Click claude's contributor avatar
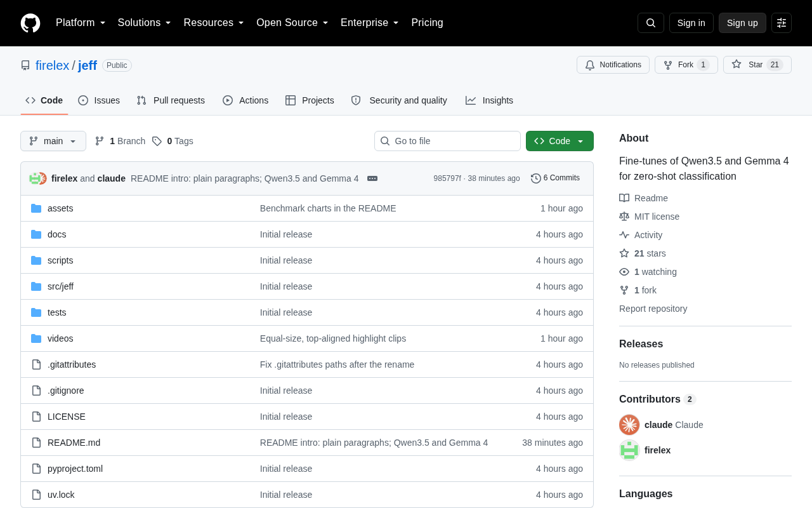The height and width of the screenshot is (508, 812). pos(629,425)
